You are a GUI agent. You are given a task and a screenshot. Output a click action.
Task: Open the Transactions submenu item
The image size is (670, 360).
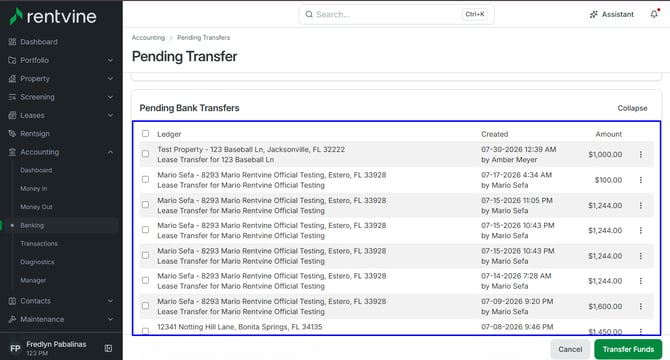[39, 244]
